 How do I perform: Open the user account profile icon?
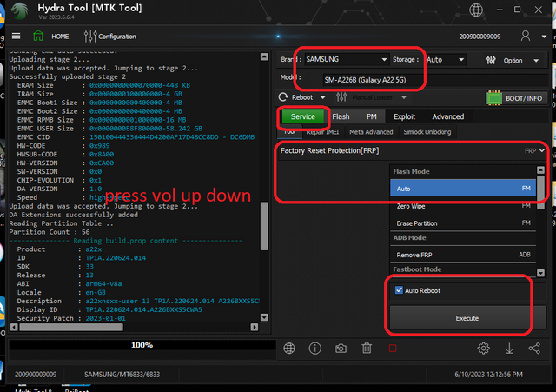click(x=525, y=36)
